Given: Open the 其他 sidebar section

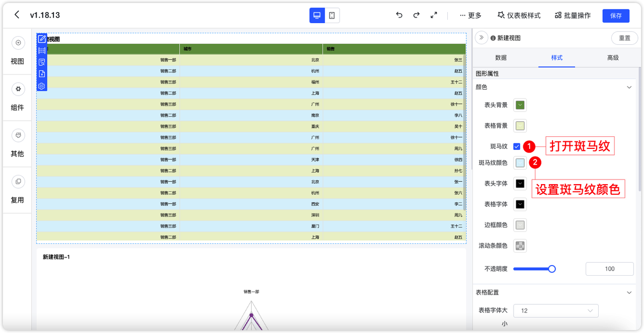Looking at the screenshot, I should [18, 144].
